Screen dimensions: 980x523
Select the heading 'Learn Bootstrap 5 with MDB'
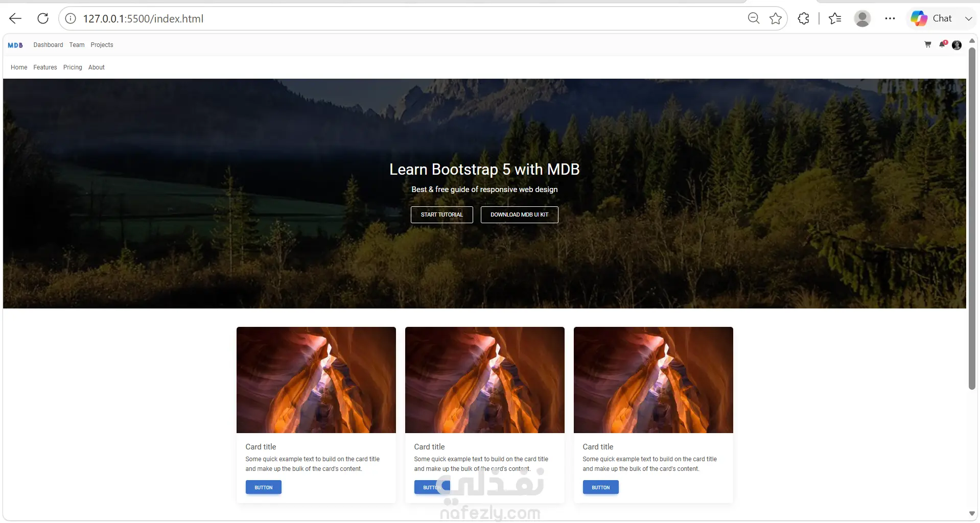[x=484, y=169]
